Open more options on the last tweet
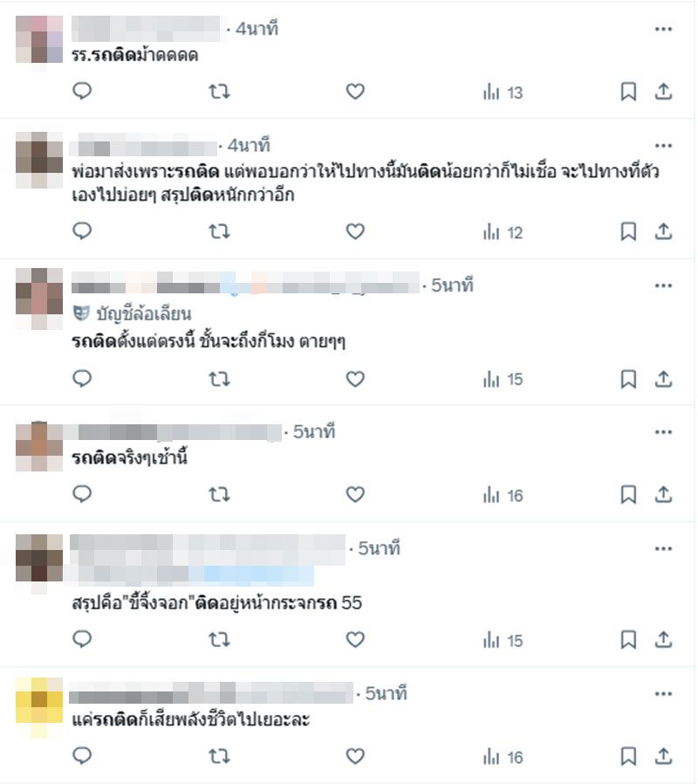 (663, 693)
